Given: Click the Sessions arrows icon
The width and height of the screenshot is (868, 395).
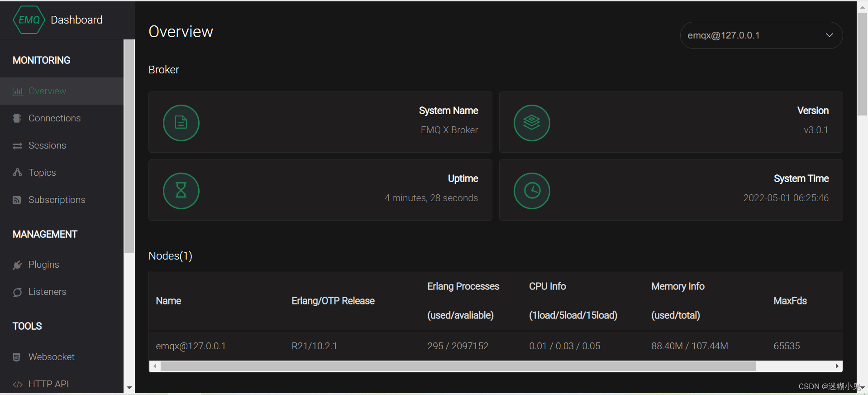Looking at the screenshot, I should pyautogui.click(x=17, y=145).
